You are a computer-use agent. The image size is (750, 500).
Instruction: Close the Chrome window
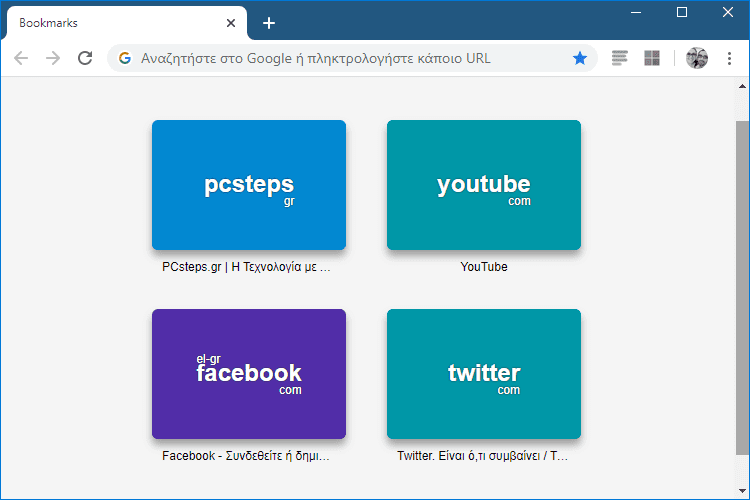pyautogui.click(x=728, y=12)
